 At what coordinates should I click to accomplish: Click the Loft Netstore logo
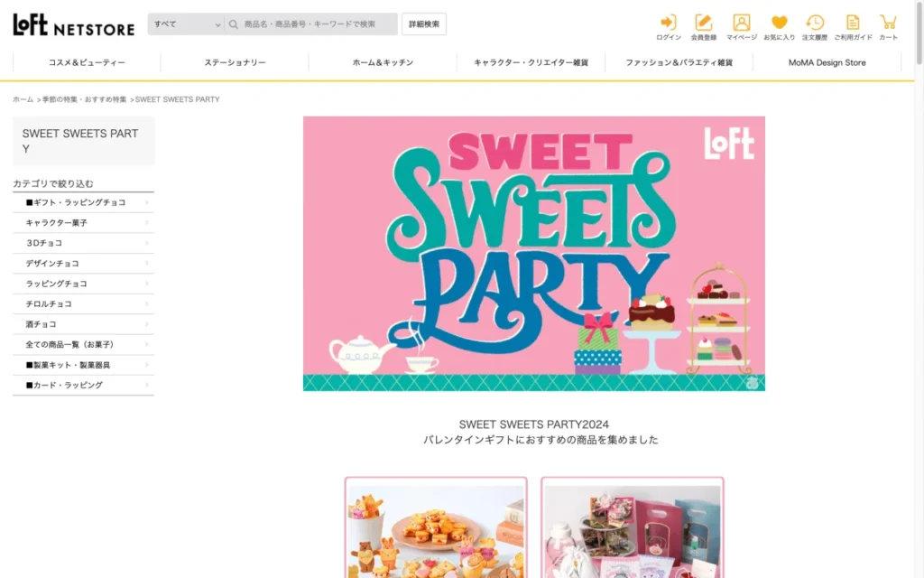(x=74, y=25)
